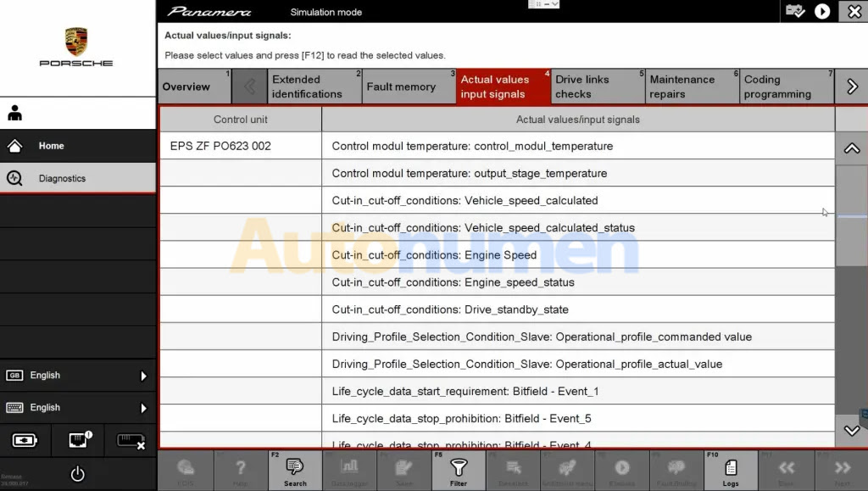The height and width of the screenshot is (491, 868).
Task: Click the disconnected VCI device icon
Action: click(x=130, y=441)
